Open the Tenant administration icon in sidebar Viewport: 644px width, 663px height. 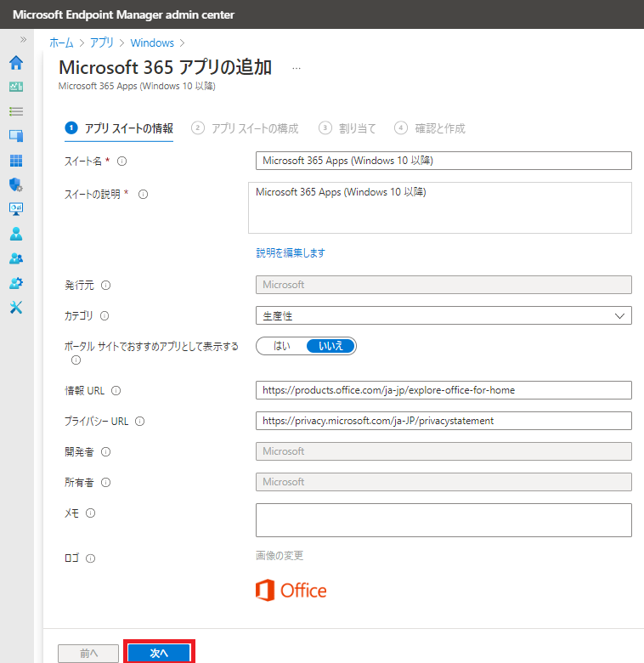coord(16,283)
